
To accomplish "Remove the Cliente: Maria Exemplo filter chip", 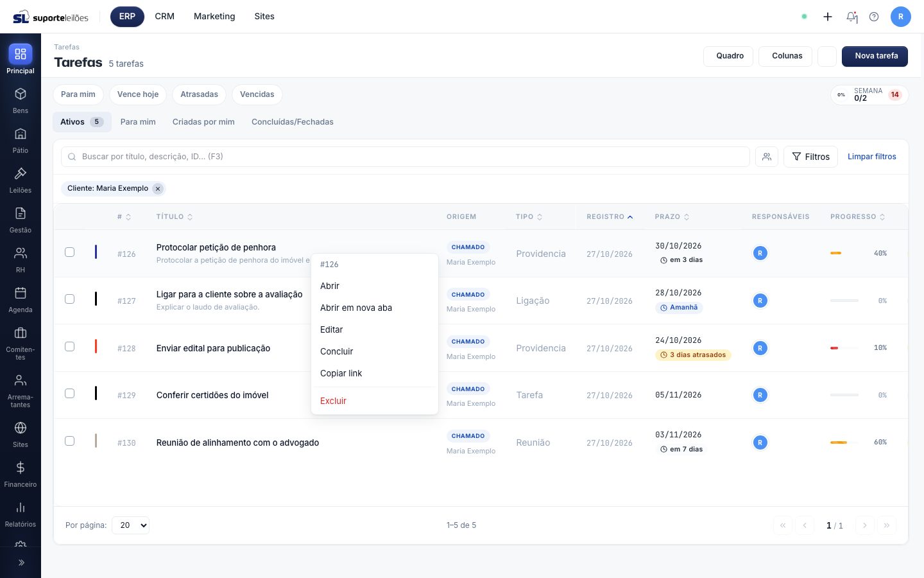I will pos(158,189).
